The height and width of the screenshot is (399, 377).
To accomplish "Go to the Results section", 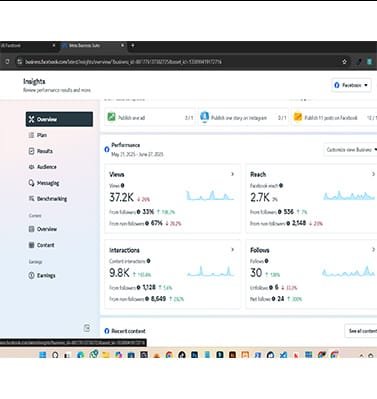I will click(x=45, y=151).
